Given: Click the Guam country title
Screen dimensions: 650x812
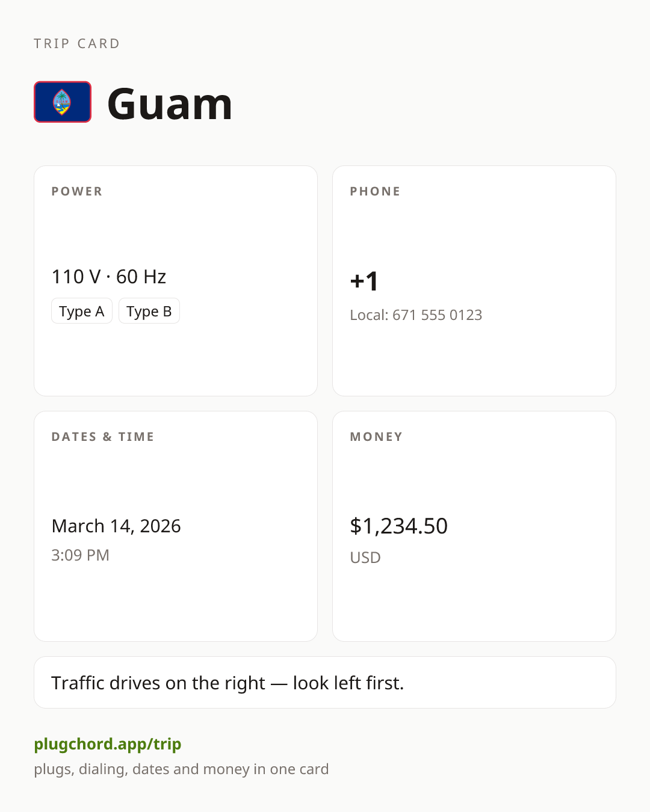Looking at the screenshot, I should pos(170,104).
